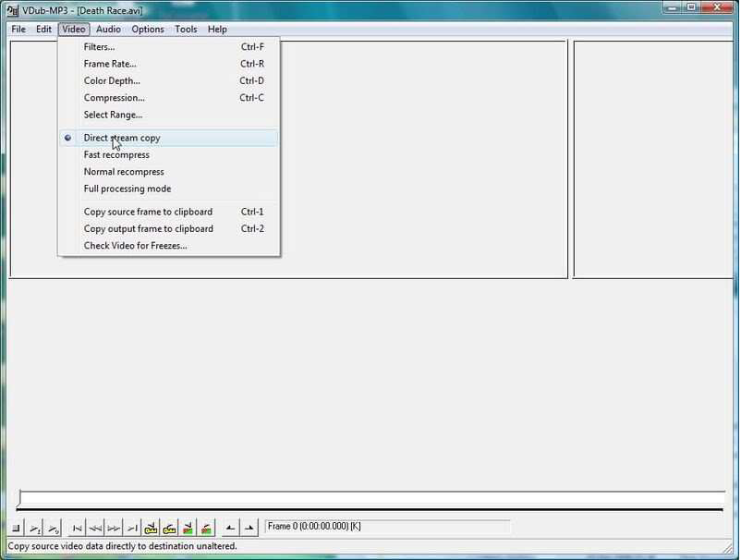Click the timeline position slider handle
Screen dimensions: 753x560
tap(19, 498)
